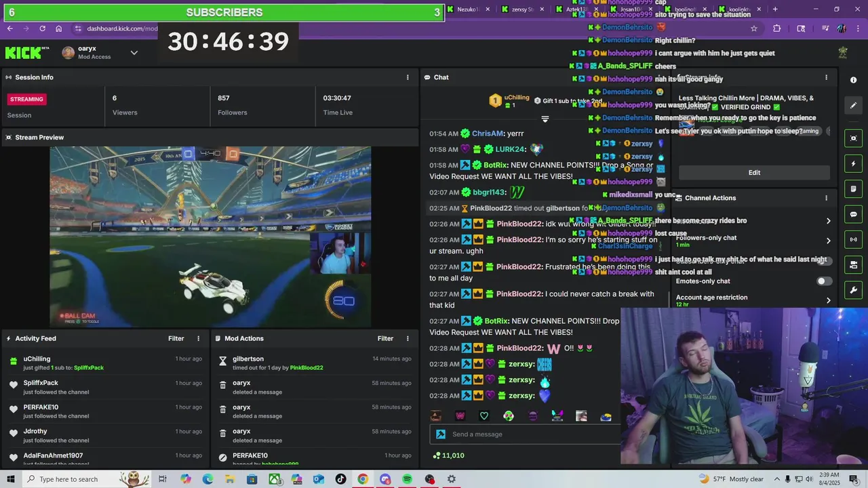This screenshot has height=488, width=868.
Task: Open SpliffxPack link in gifted sub entry
Action: (89, 368)
